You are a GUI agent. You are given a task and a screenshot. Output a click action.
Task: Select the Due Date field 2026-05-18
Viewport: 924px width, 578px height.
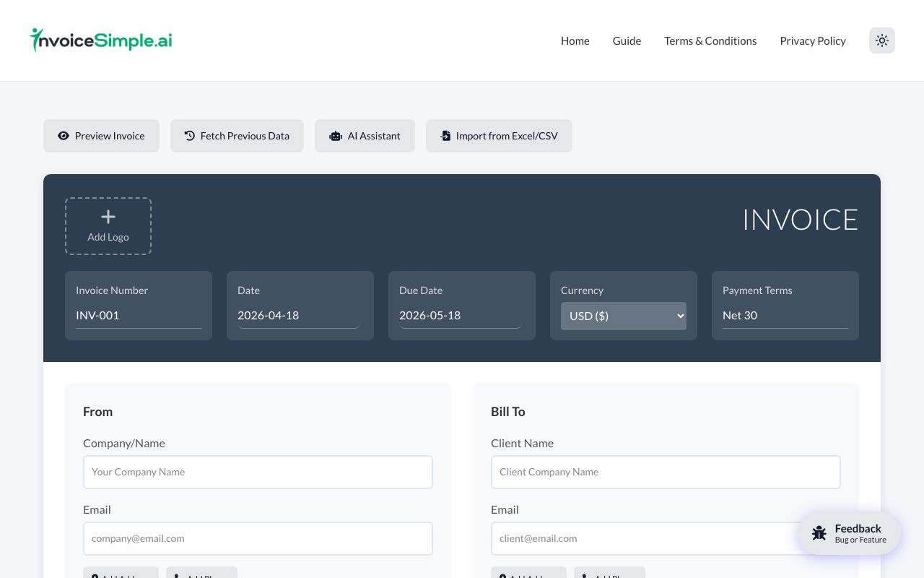point(461,316)
